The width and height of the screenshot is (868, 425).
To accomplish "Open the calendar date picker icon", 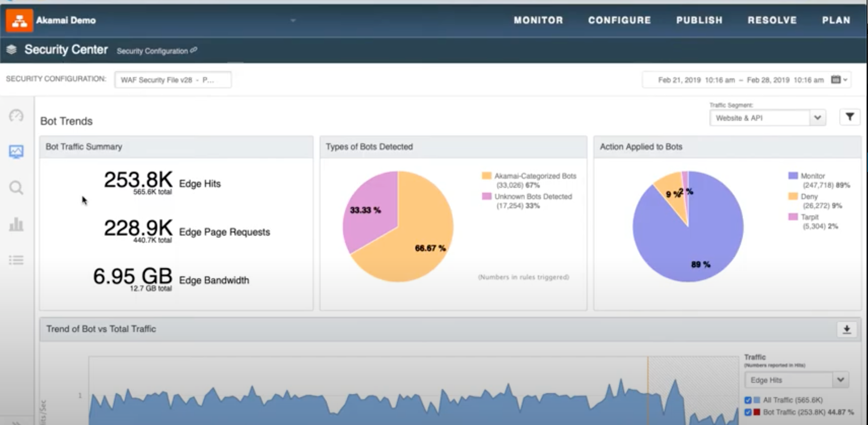I will pyautogui.click(x=836, y=80).
